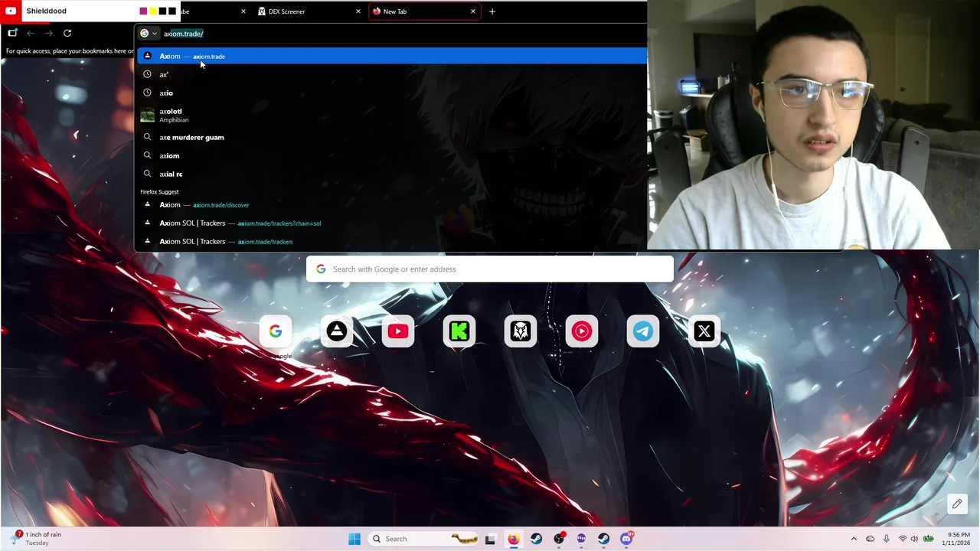Open OBS Studio from the taskbar
This screenshot has height=551, width=980.
pyautogui.click(x=559, y=539)
